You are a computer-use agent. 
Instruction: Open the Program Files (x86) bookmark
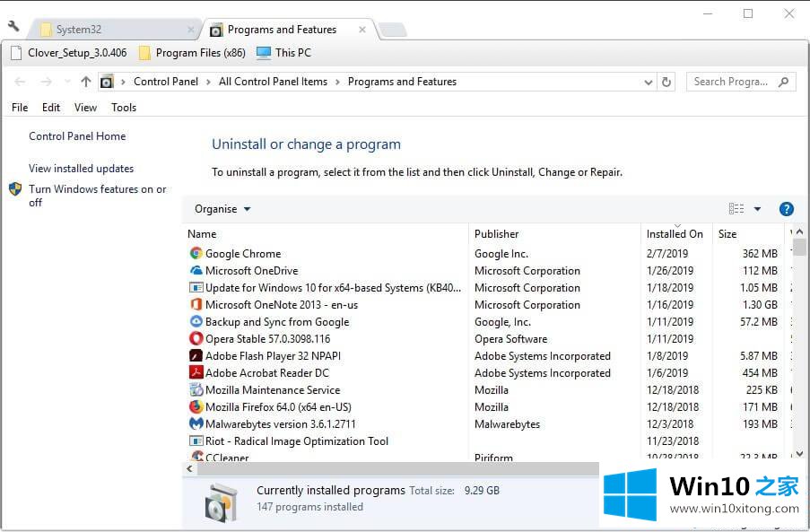pyautogui.click(x=192, y=53)
